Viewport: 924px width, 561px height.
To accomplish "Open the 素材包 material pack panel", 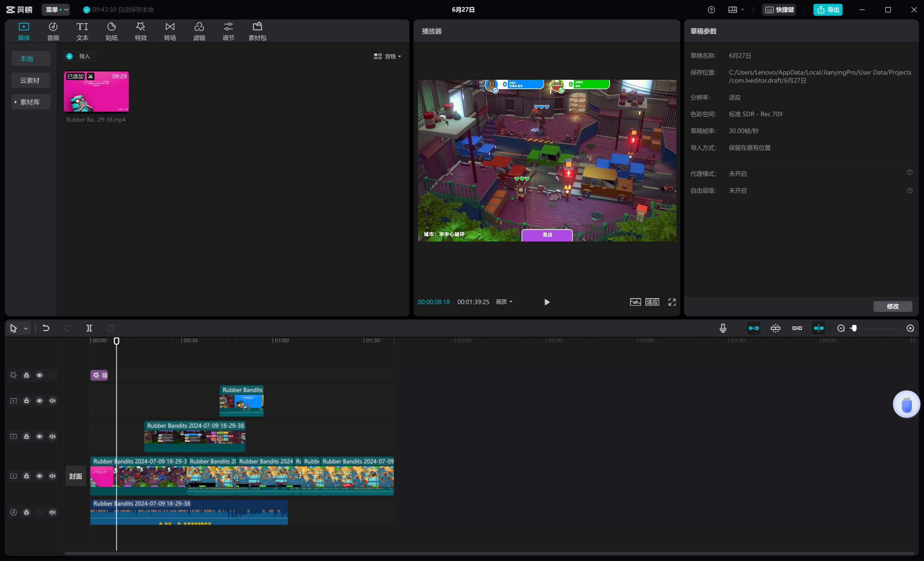I will [257, 31].
